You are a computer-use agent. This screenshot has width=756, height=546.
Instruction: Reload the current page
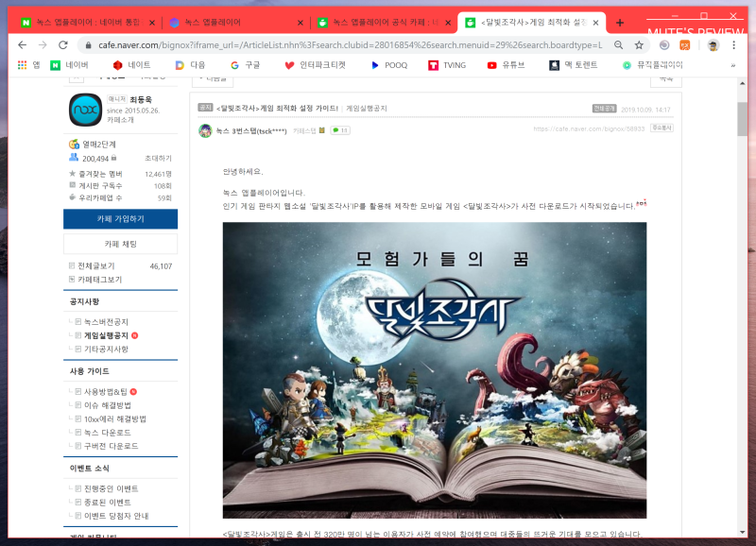pos(63,44)
